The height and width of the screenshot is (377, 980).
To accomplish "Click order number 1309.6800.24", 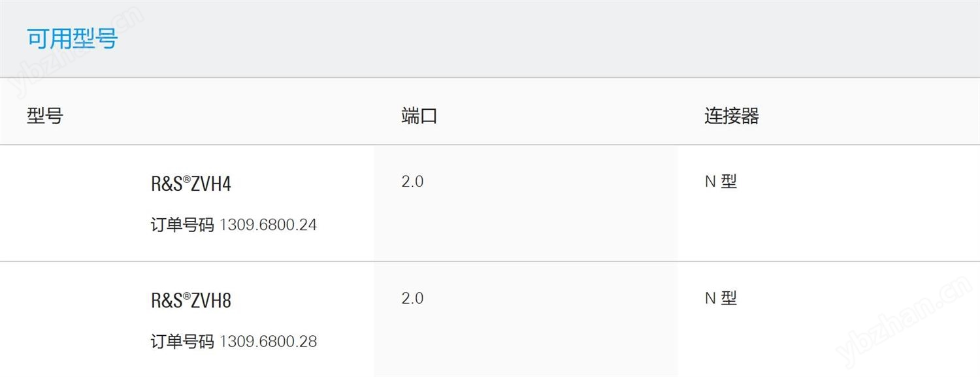I will coord(268,225).
